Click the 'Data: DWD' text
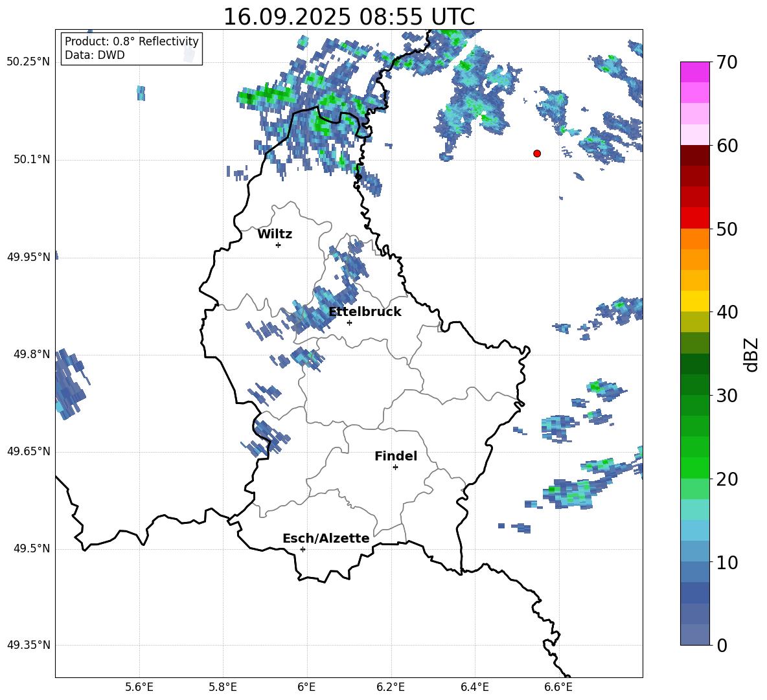 point(95,55)
